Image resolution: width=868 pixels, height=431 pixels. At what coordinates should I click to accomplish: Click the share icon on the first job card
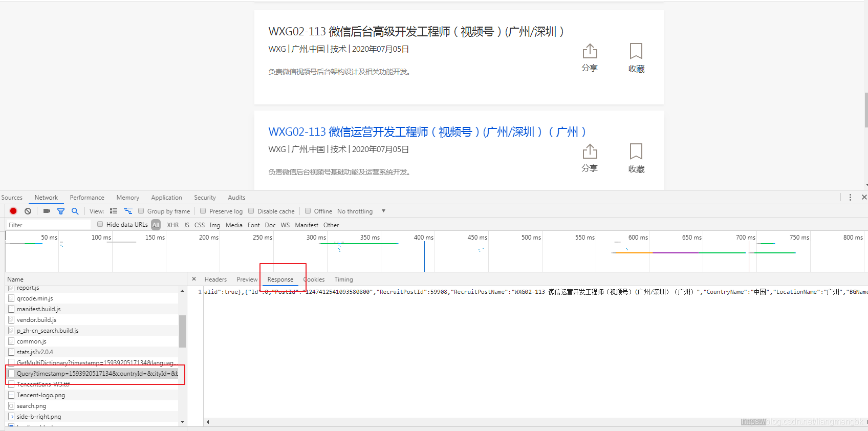(x=590, y=51)
